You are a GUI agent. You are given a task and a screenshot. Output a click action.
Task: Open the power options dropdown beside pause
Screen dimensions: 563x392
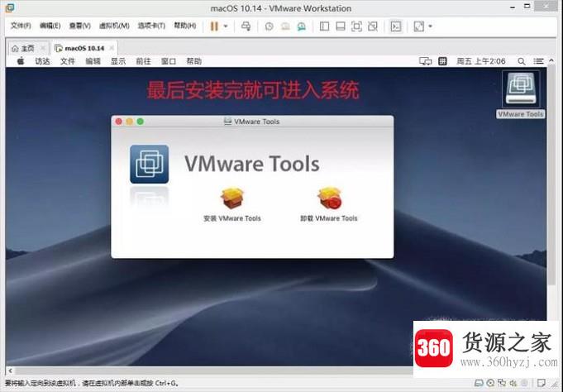[x=226, y=26]
